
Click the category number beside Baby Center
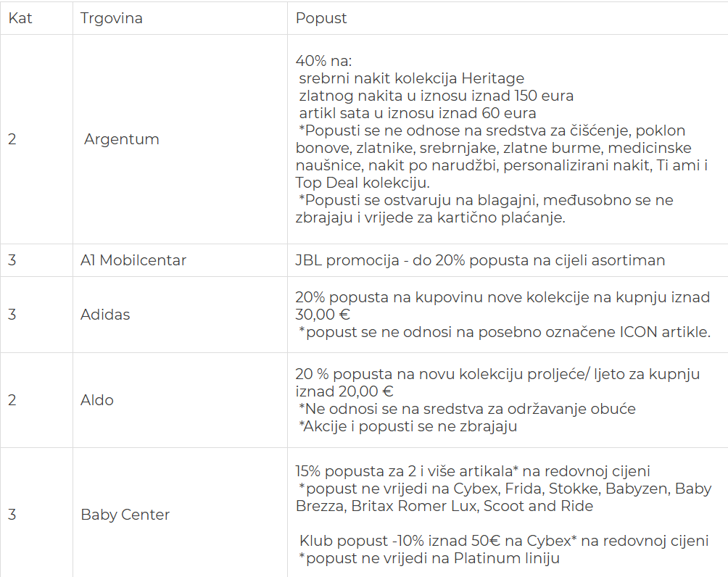[x=12, y=515]
